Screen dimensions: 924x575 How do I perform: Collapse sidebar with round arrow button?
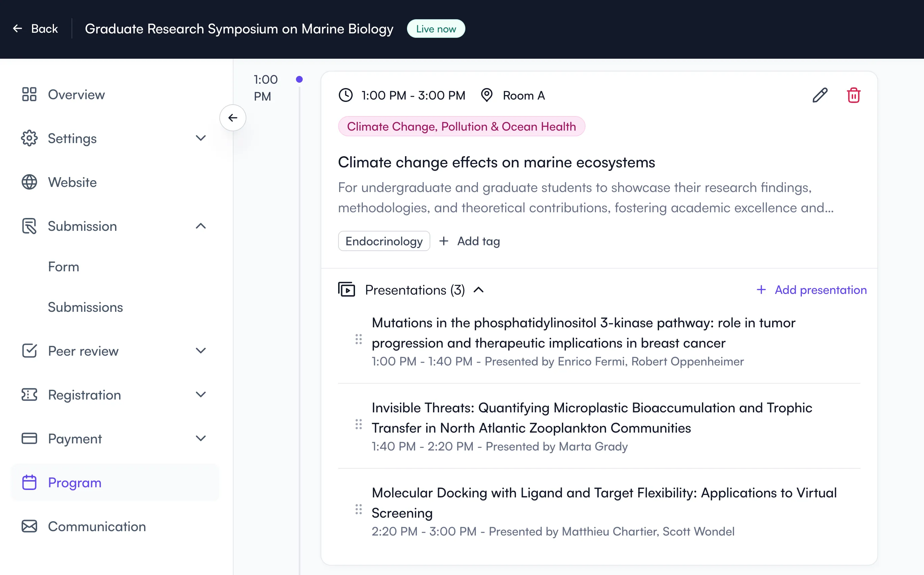[x=233, y=118]
